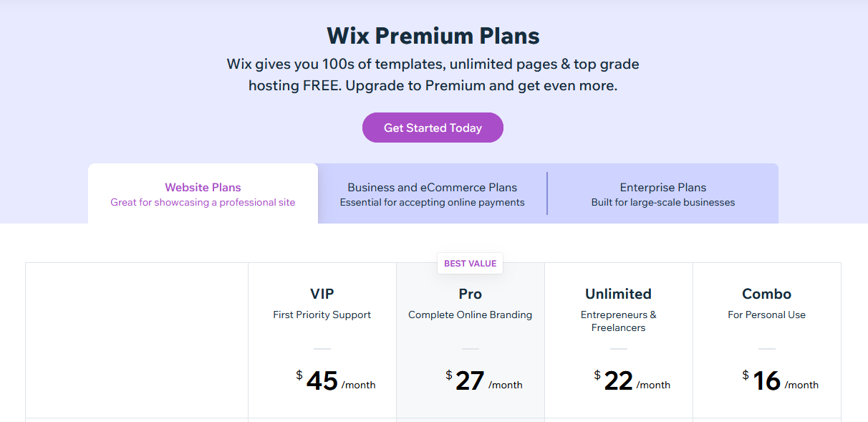The height and width of the screenshot is (422, 868).
Task: Click the Get Started Today button
Action: point(433,128)
